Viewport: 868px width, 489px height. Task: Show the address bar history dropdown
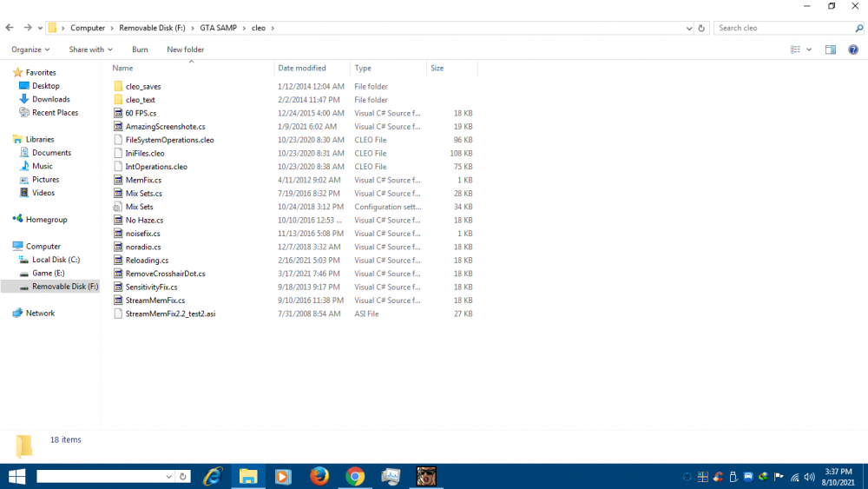(x=688, y=29)
